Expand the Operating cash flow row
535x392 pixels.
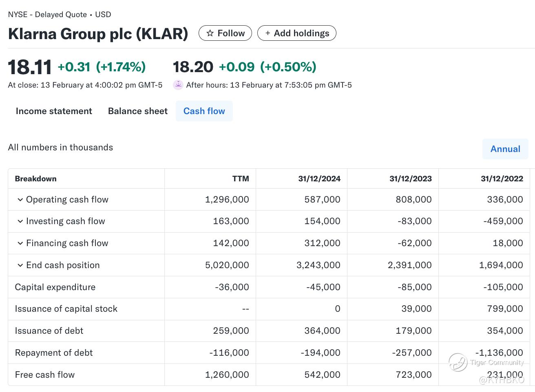tap(20, 200)
